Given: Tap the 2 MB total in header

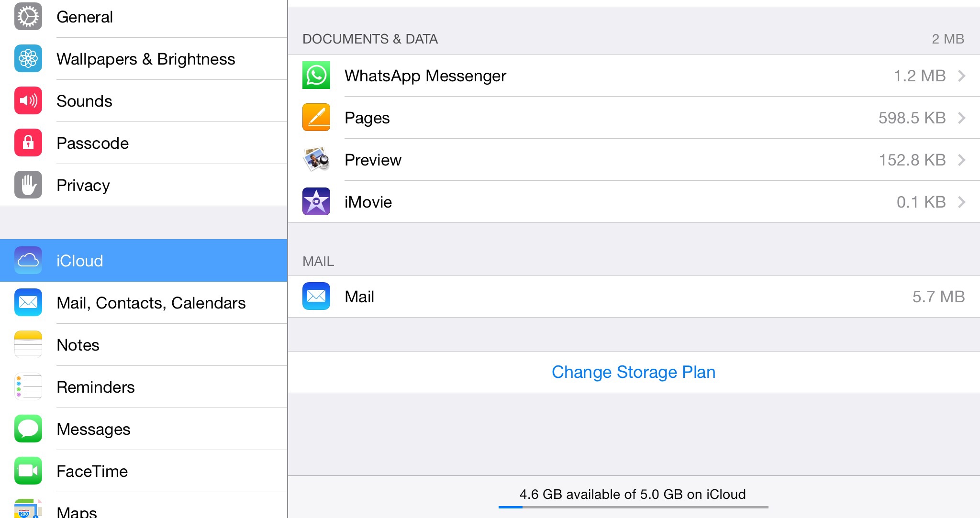Looking at the screenshot, I should 948,39.
